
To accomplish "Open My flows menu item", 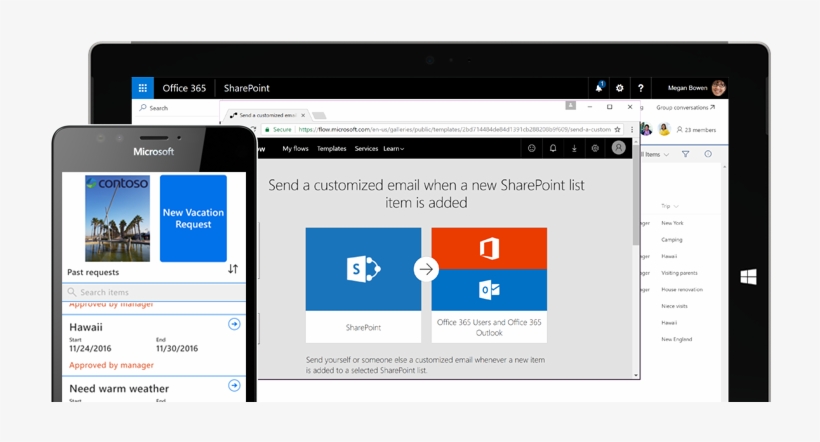I will 295,149.
